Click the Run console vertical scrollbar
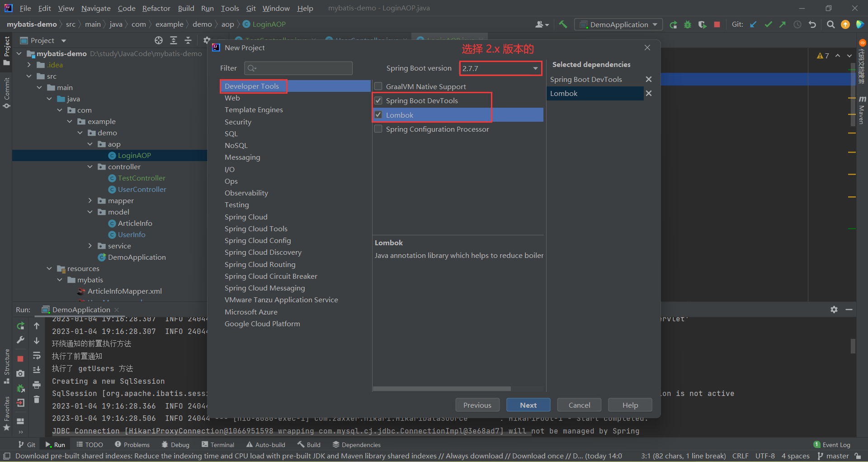This screenshot has width=868, height=462. click(x=853, y=346)
